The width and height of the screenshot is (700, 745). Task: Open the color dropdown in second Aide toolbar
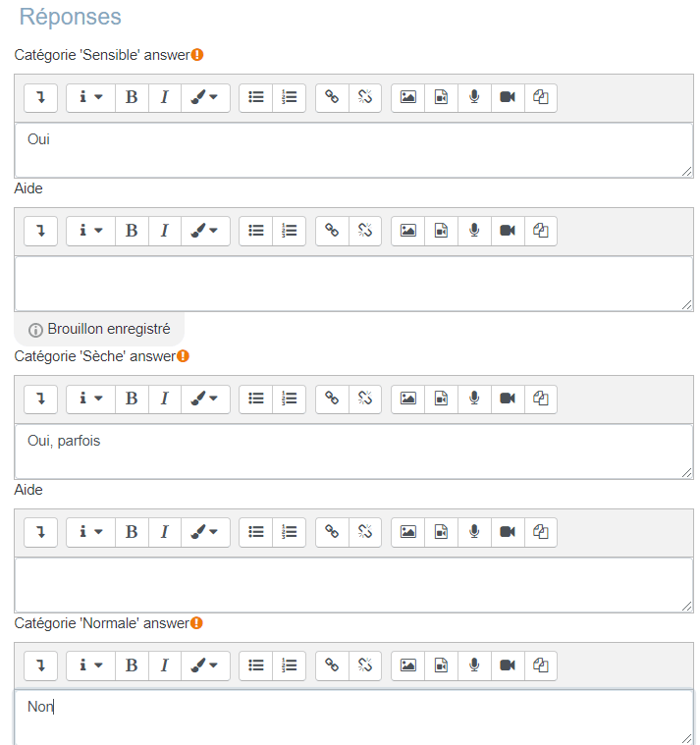pos(205,532)
